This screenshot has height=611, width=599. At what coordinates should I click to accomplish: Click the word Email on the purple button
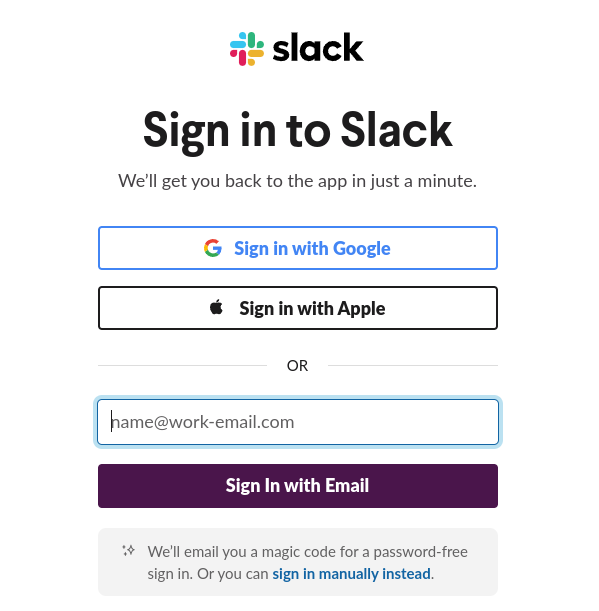[x=347, y=486]
